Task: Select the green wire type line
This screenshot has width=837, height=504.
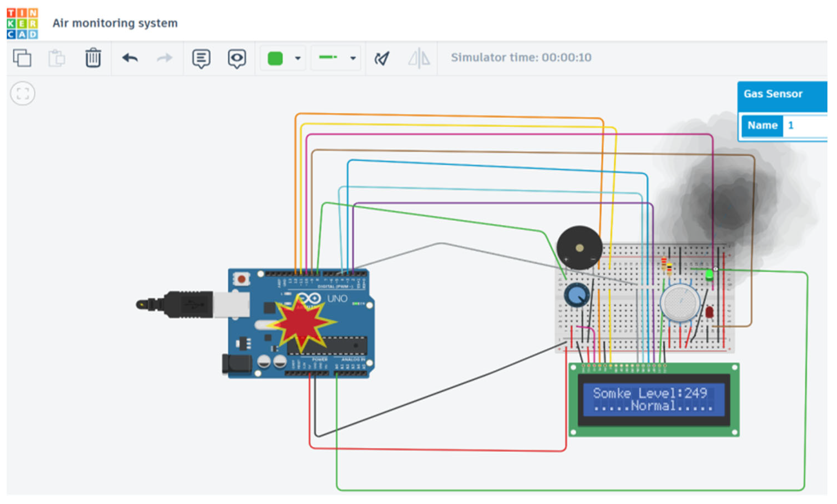Action: coord(328,57)
